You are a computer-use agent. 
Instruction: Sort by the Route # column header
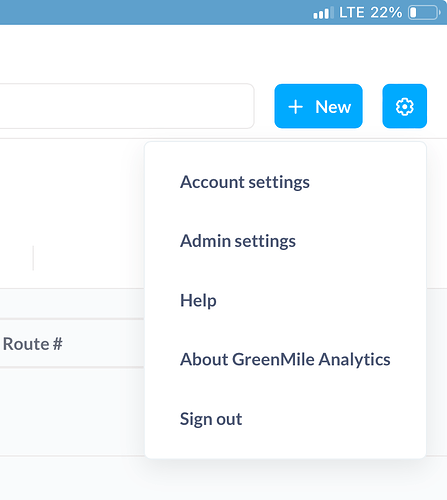32,344
